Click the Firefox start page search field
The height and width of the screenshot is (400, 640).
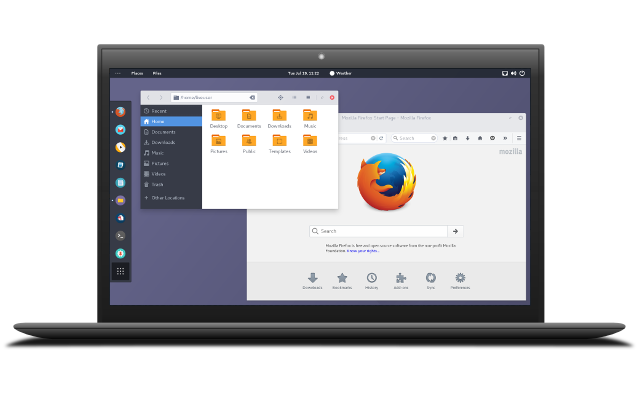378,231
